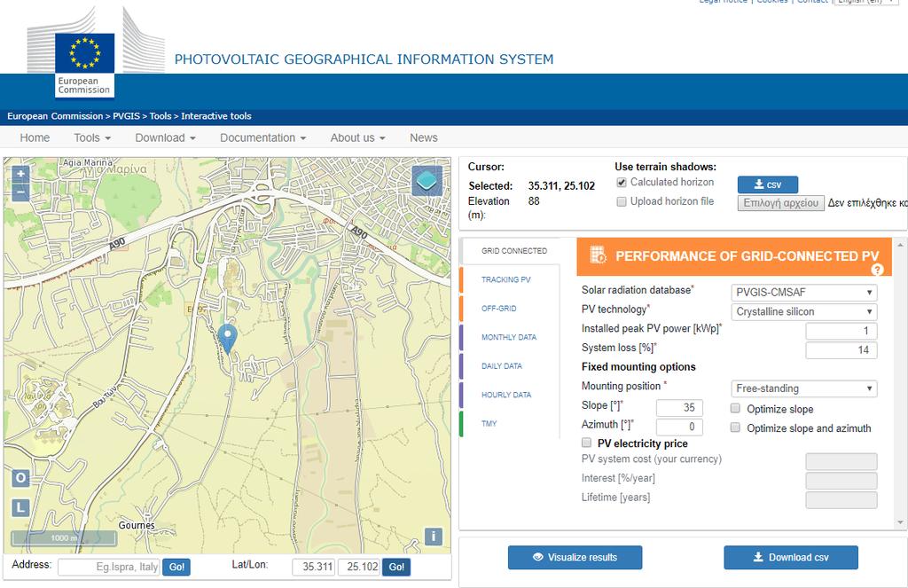Click the blue location marker on map

pos(228,338)
